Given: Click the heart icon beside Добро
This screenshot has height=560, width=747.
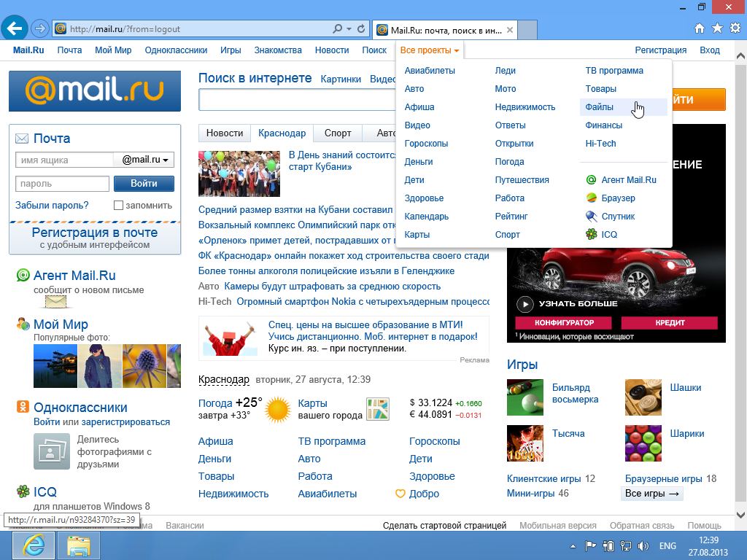Looking at the screenshot, I should point(400,494).
